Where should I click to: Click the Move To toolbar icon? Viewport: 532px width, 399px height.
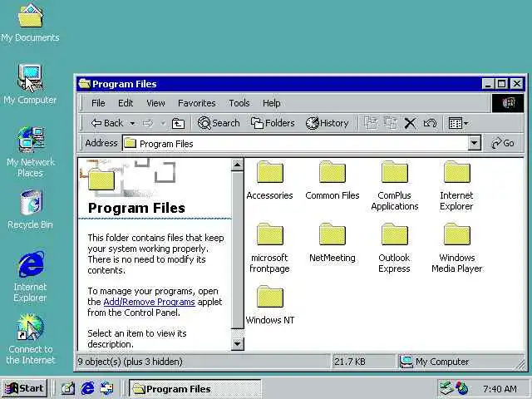pyautogui.click(x=371, y=123)
